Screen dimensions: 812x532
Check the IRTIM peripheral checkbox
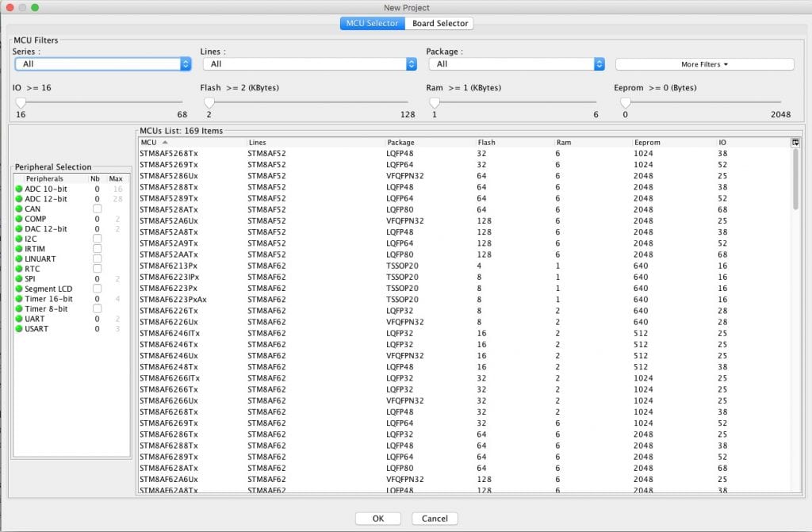(x=98, y=249)
